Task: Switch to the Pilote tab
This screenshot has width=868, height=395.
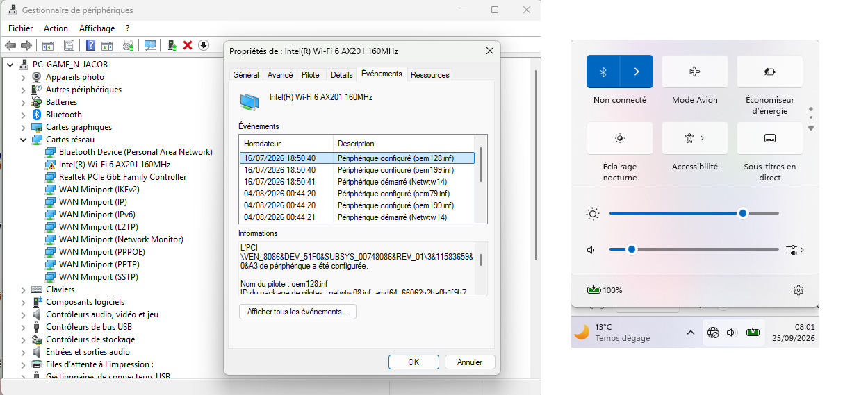Action: click(311, 75)
